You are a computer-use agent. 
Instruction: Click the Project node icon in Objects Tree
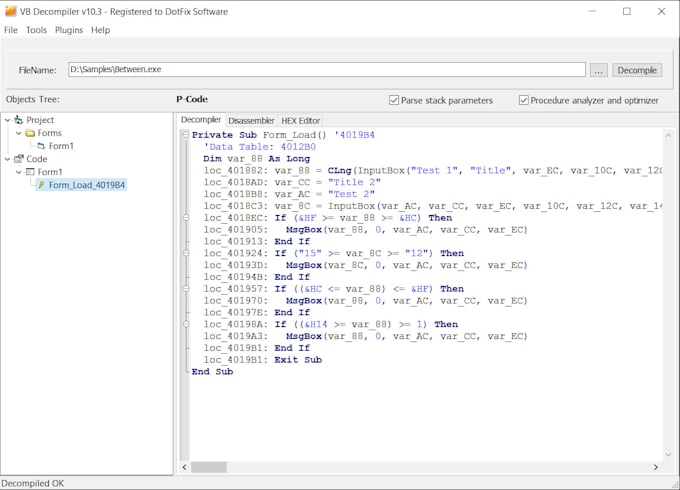point(19,120)
